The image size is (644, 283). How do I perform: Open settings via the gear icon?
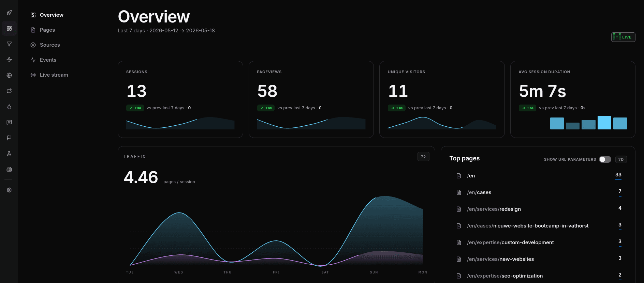pos(9,190)
